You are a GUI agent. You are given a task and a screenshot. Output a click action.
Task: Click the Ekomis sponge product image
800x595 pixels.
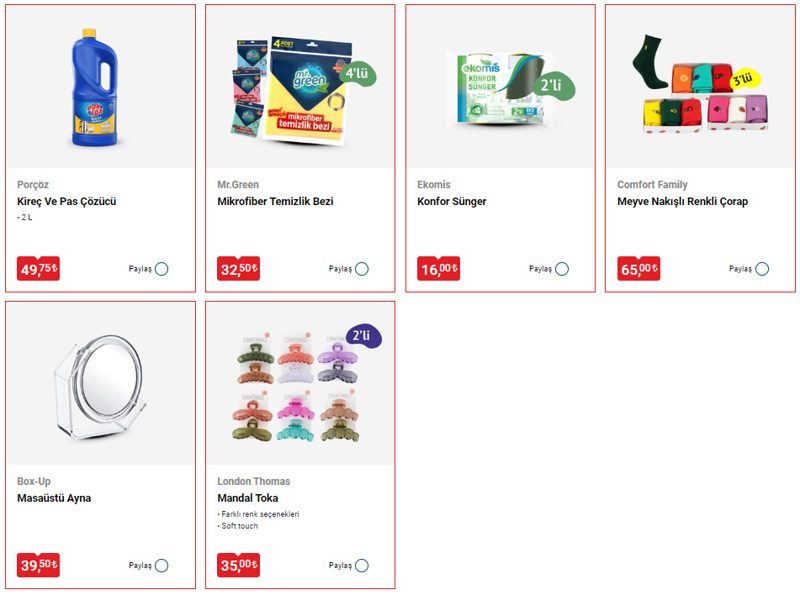508,88
